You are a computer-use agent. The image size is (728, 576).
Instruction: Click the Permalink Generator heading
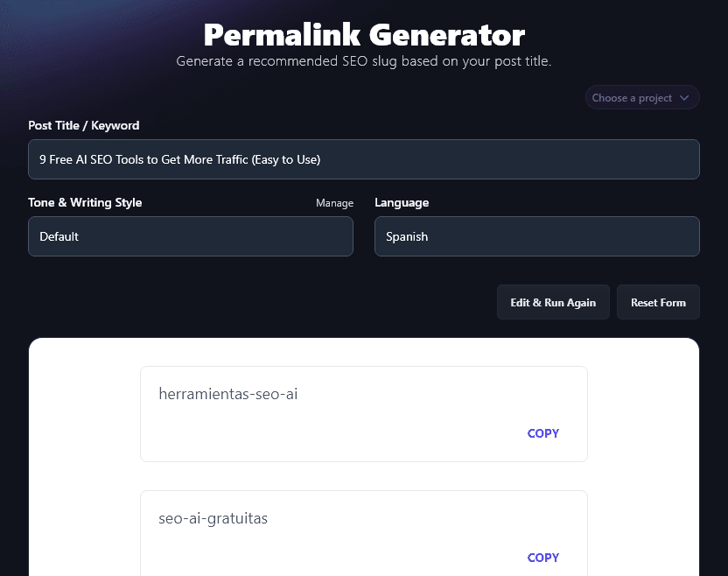pos(364,35)
